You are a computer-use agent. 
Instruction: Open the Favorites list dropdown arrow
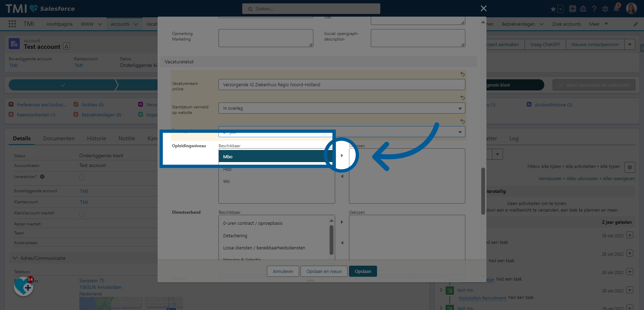pos(561,9)
